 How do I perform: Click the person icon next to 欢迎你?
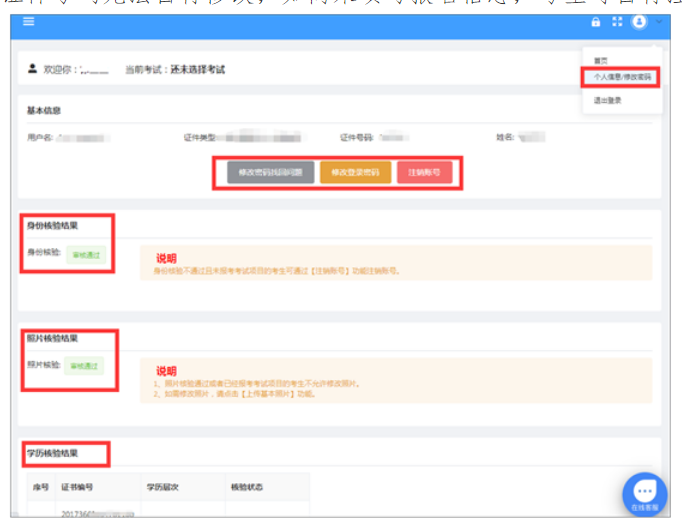click(x=32, y=69)
